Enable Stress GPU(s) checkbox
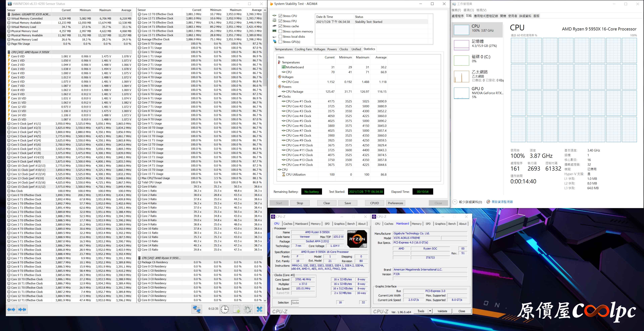Image resolution: width=644 pixels, height=331 pixels. (280, 42)
